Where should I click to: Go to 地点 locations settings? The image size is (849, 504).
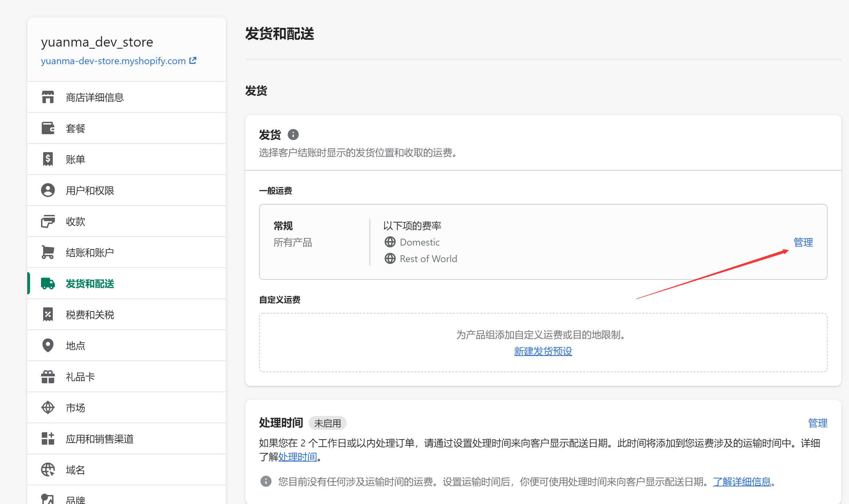pos(127,345)
